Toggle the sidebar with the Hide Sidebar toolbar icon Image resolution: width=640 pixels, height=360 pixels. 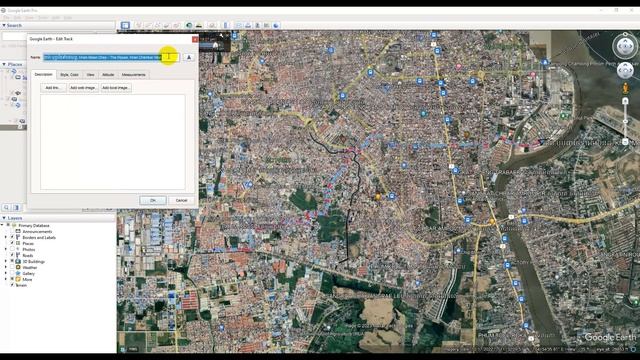coord(125,25)
